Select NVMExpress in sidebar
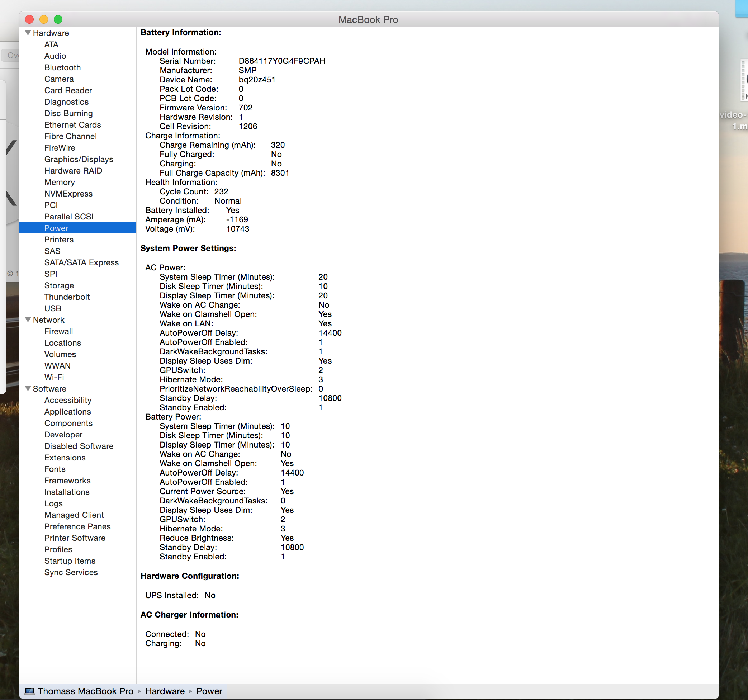This screenshot has height=700, width=748. [x=68, y=193]
